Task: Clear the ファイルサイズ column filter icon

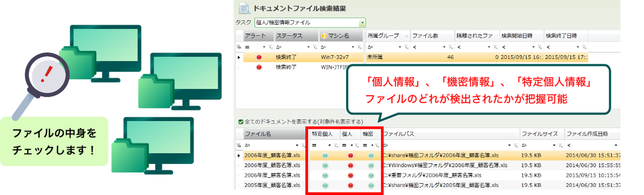Action: (560, 146)
